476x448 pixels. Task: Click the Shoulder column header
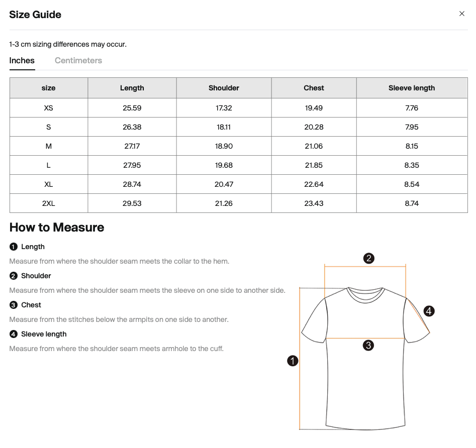pyautogui.click(x=224, y=88)
